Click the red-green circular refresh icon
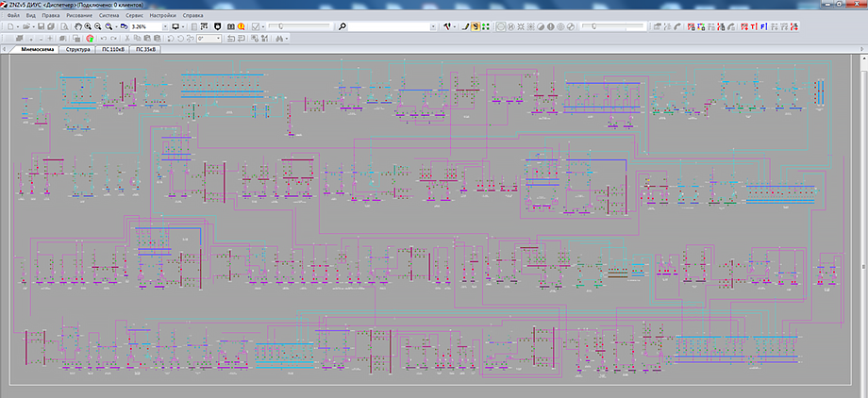 point(90,38)
